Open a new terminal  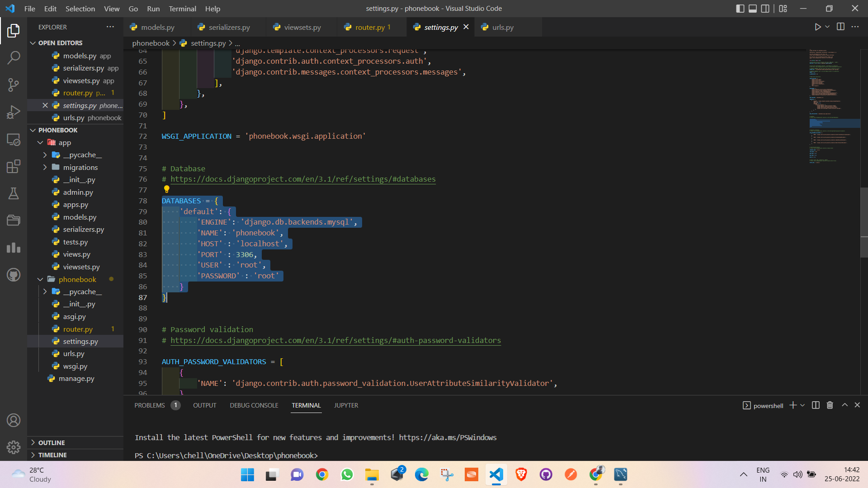793,405
